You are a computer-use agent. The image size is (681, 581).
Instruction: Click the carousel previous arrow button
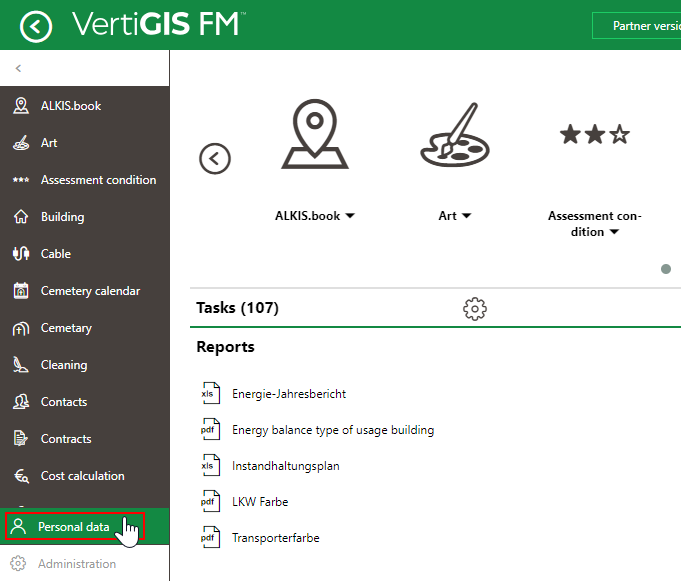coord(215,158)
